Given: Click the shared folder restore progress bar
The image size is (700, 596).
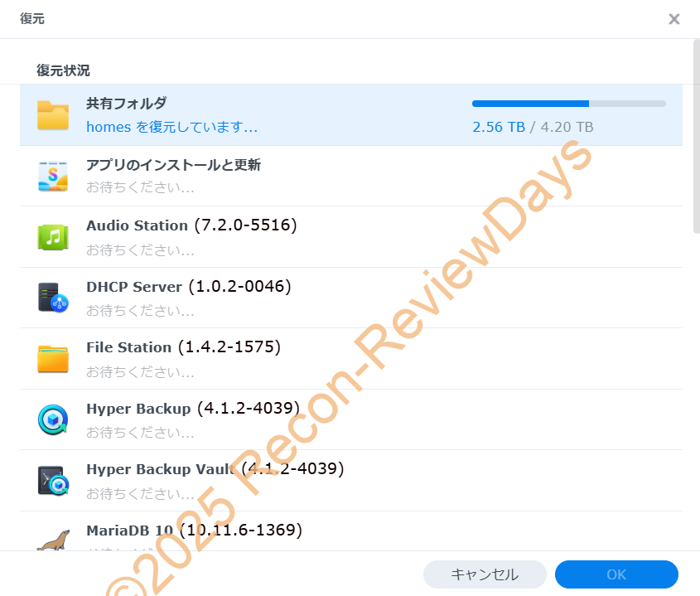Looking at the screenshot, I should [x=568, y=104].
